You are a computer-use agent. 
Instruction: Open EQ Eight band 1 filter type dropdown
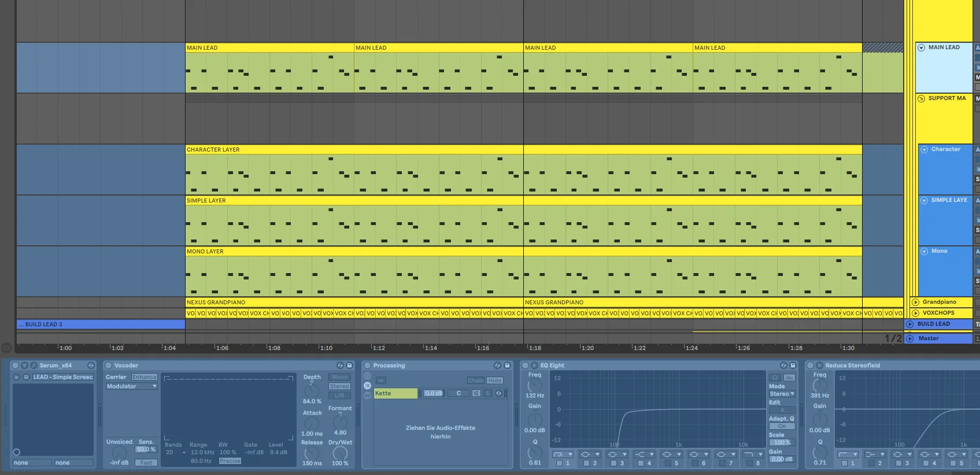pyautogui.click(x=562, y=455)
